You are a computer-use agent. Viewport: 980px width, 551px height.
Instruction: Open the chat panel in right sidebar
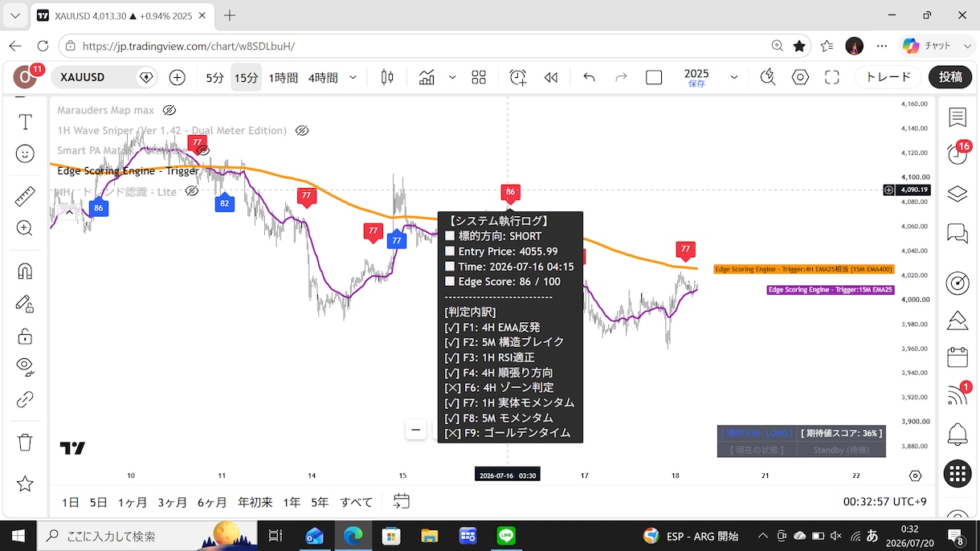coord(958,233)
